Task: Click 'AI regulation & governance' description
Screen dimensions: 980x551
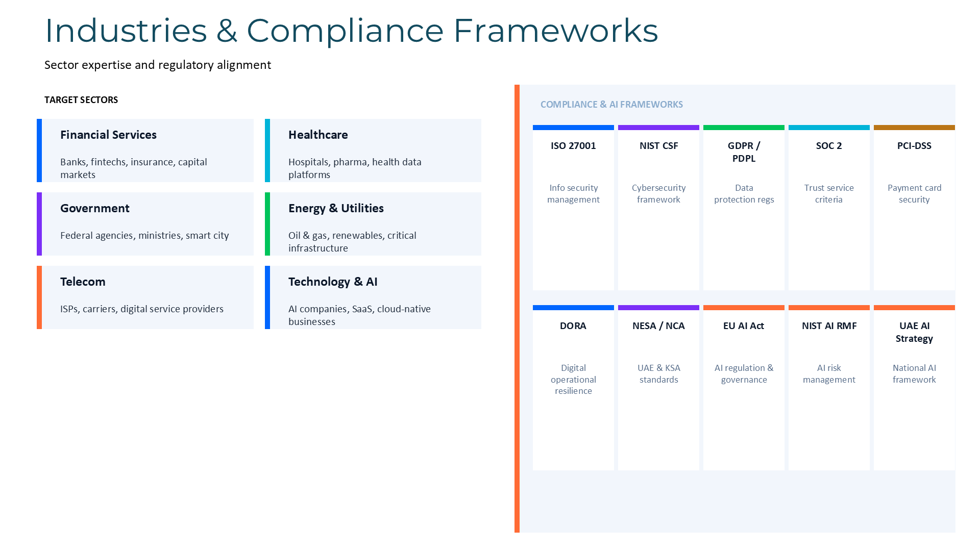Action: click(744, 374)
